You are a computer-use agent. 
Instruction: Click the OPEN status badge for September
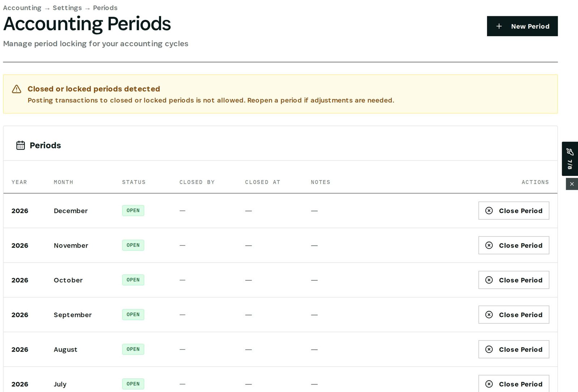point(133,315)
